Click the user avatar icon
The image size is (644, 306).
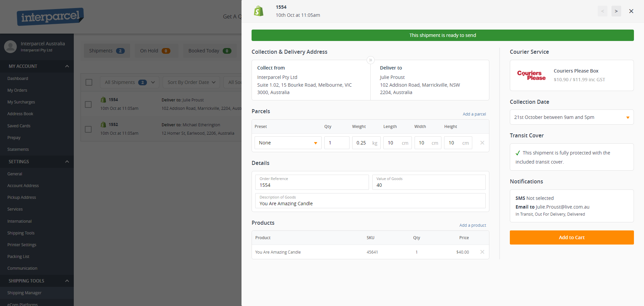(10, 47)
